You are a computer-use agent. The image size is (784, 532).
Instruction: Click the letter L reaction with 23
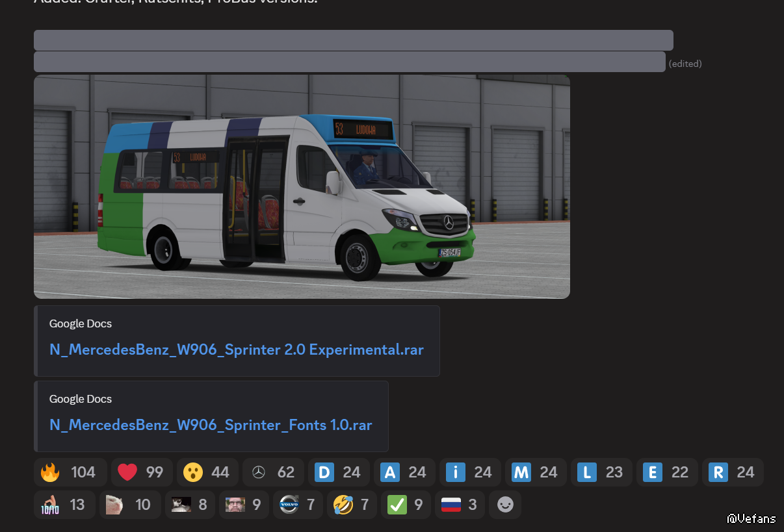click(x=601, y=472)
